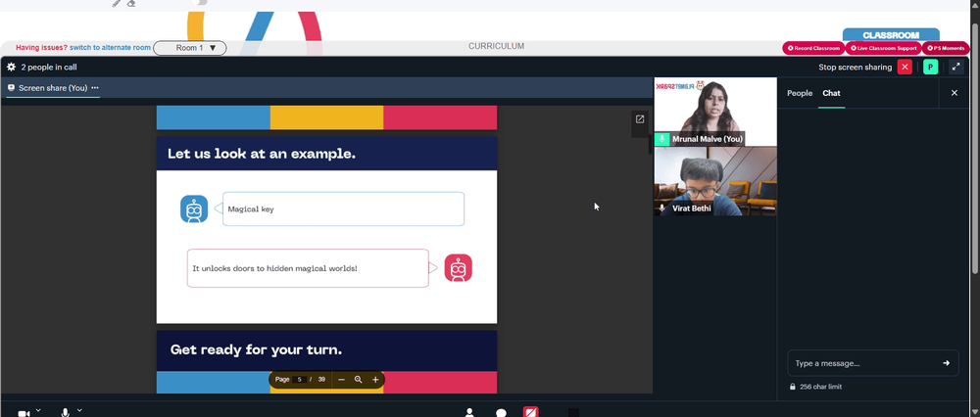Image resolution: width=980 pixels, height=417 pixels.
Task: Click mic indicator on Virat Bethi tile
Action: (661, 208)
